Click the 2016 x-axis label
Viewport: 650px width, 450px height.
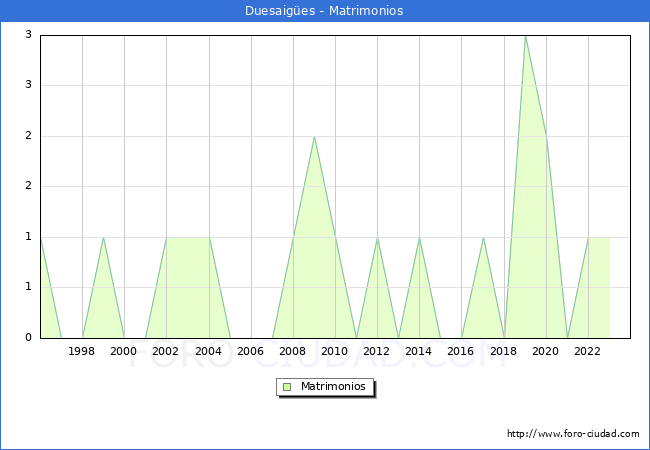click(x=461, y=351)
